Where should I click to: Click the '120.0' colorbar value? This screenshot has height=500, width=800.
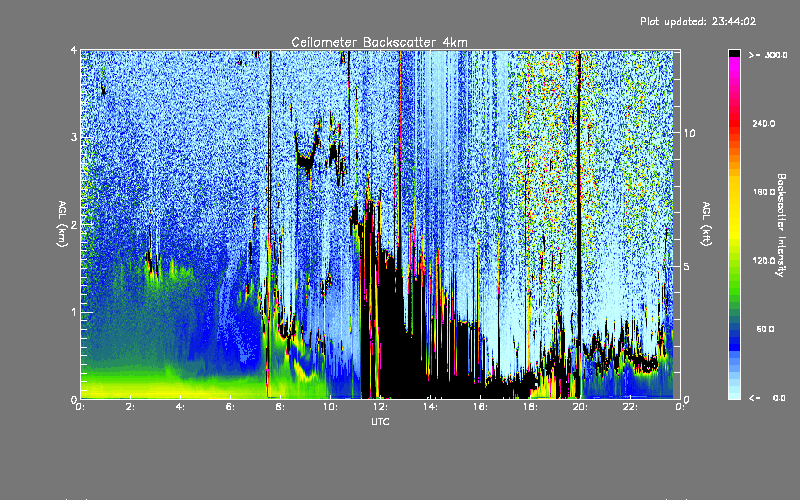point(764,261)
